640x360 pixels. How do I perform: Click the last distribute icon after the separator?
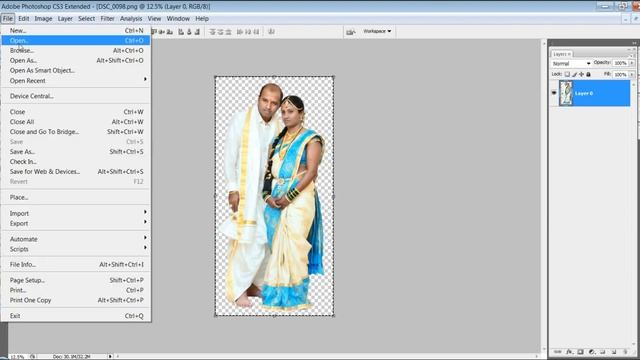coord(271,31)
